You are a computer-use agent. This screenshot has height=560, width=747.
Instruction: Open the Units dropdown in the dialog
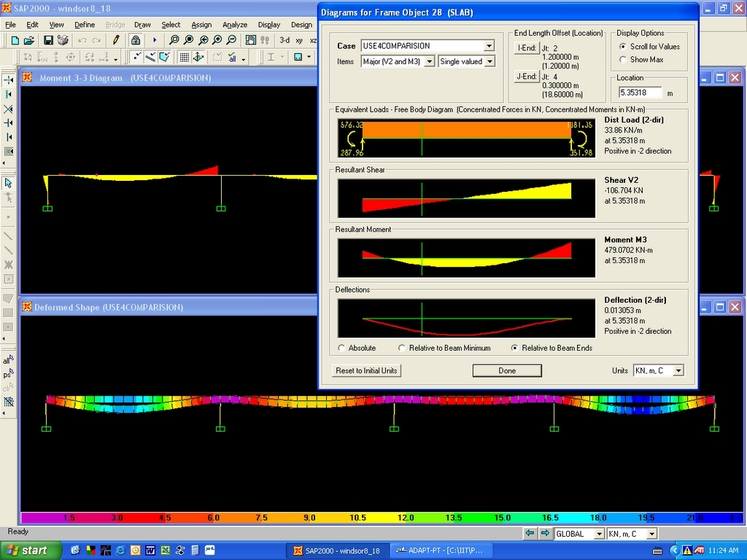pyautogui.click(x=678, y=371)
